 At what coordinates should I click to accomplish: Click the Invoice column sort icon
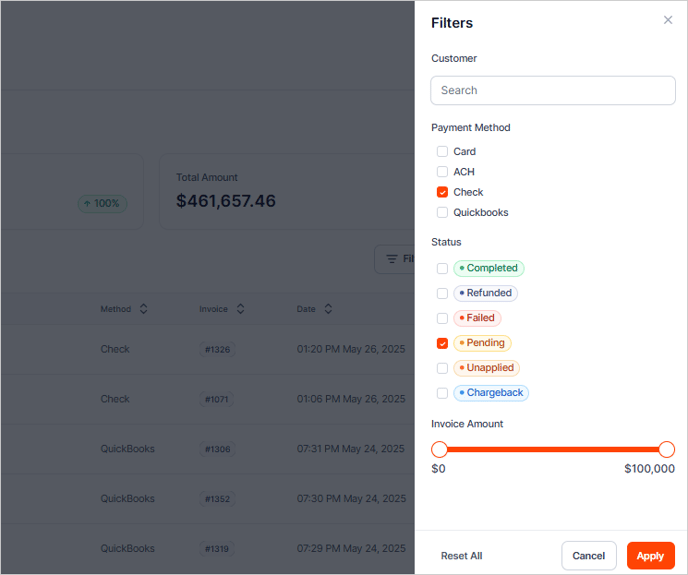(x=240, y=309)
